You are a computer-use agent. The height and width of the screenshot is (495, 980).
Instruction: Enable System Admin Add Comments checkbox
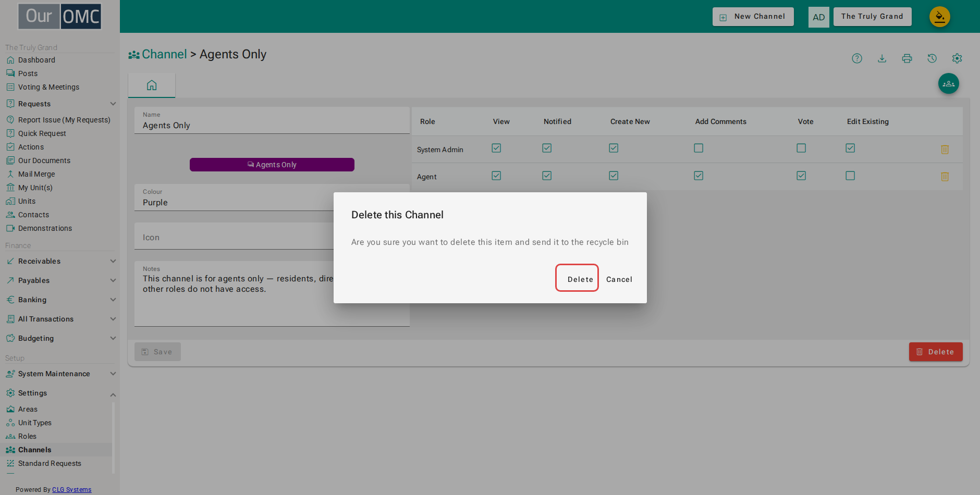(x=699, y=148)
